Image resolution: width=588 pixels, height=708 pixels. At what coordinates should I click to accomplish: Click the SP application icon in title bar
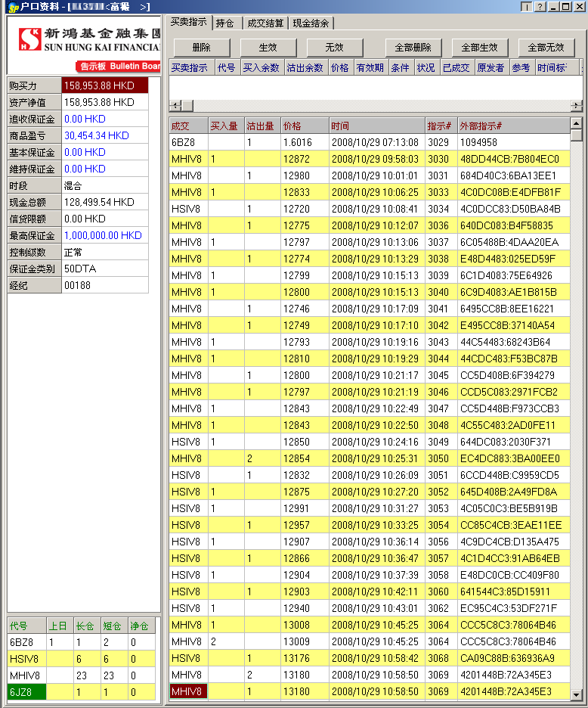point(13,7)
